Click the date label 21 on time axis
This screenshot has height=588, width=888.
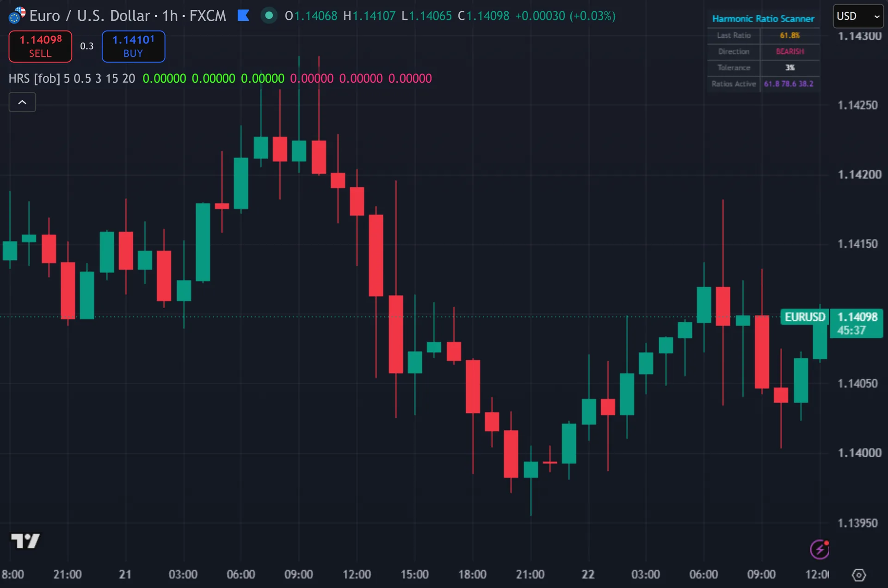(125, 575)
